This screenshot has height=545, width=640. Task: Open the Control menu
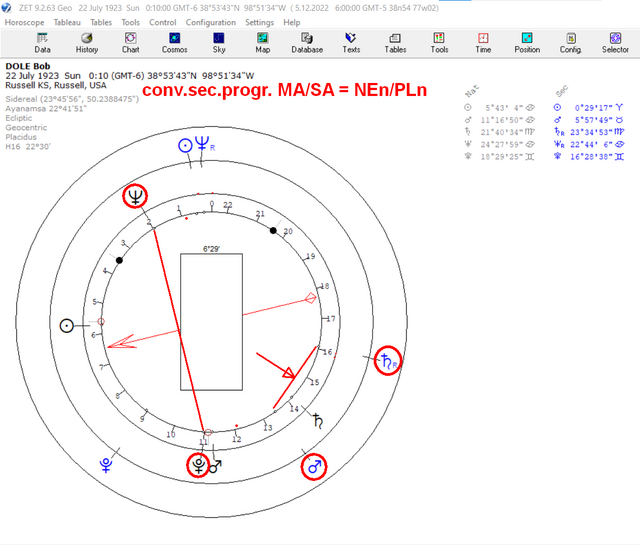(163, 22)
